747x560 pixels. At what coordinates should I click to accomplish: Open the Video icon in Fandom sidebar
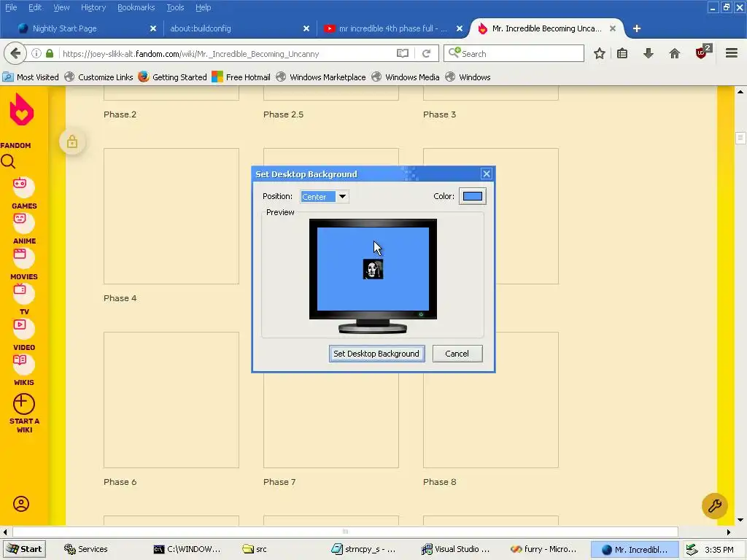pyautogui.click(x=23, y=329)
